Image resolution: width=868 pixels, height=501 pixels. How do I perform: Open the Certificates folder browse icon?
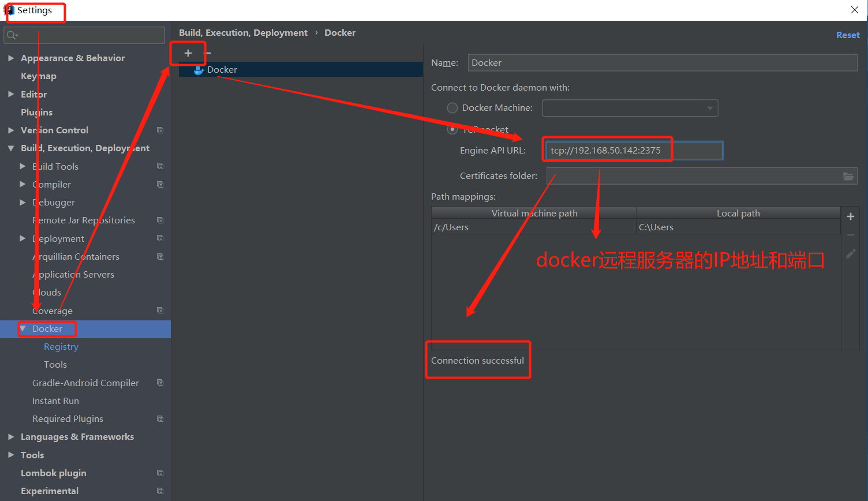(848, 177)
